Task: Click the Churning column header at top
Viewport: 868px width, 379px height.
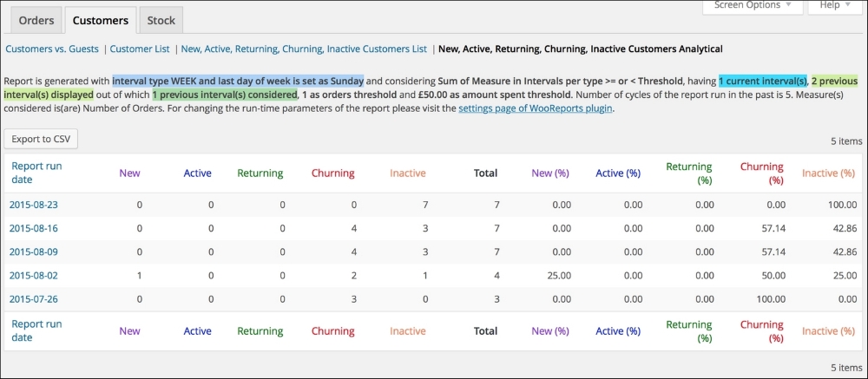Action: (x=332, y=173)
